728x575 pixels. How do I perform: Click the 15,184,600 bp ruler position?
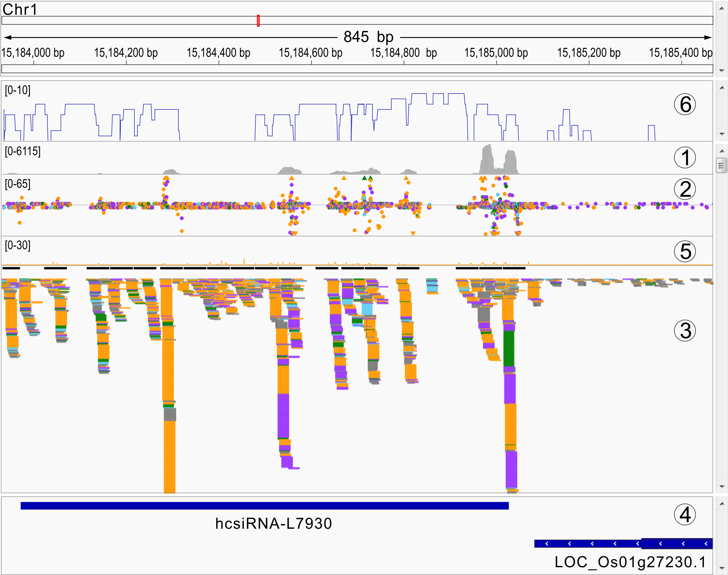click(311, 53)
